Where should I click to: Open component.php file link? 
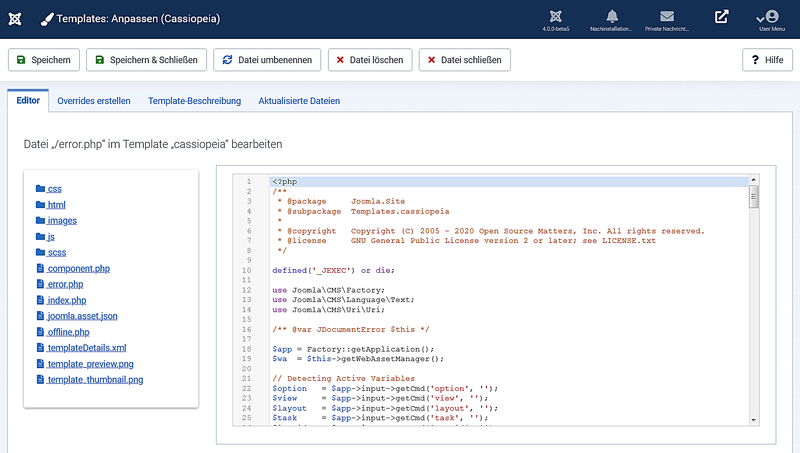(x=79, y=268)
